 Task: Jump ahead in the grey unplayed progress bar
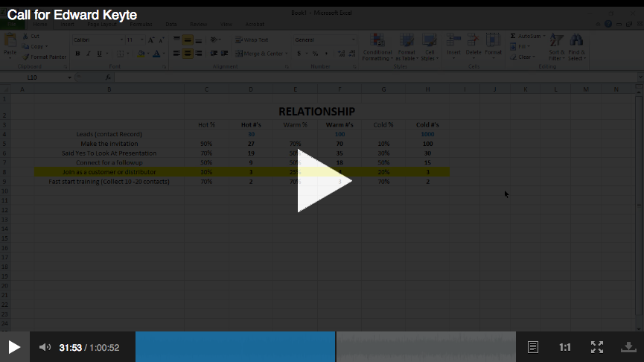coord(426,347)
